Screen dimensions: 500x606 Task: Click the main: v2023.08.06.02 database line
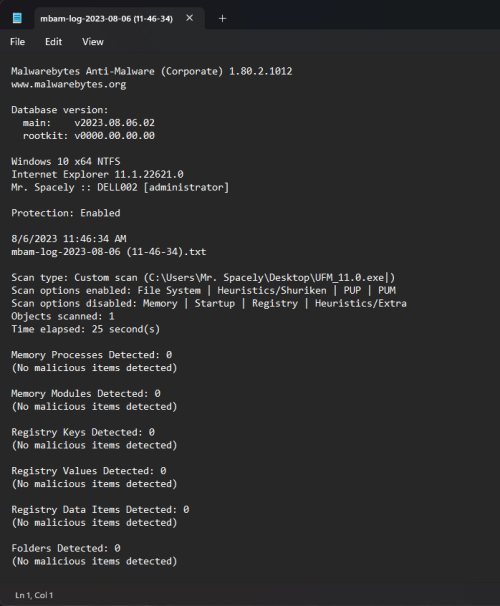[88, 123]
